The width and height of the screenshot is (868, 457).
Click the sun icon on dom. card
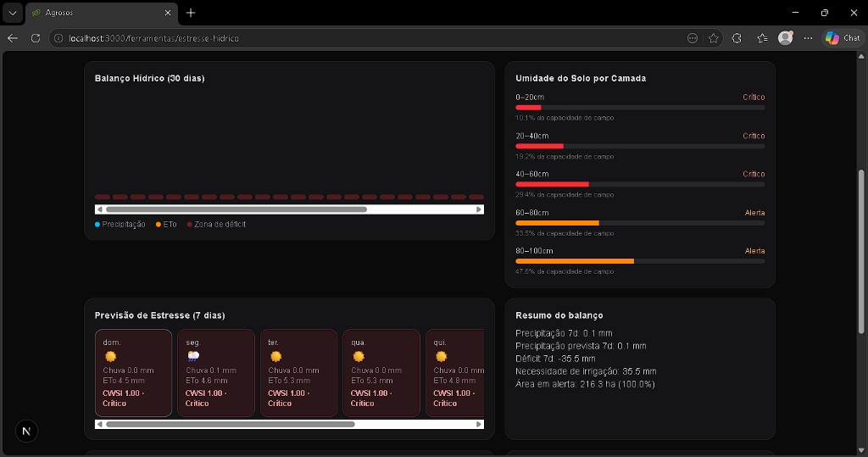pos(111,356)
